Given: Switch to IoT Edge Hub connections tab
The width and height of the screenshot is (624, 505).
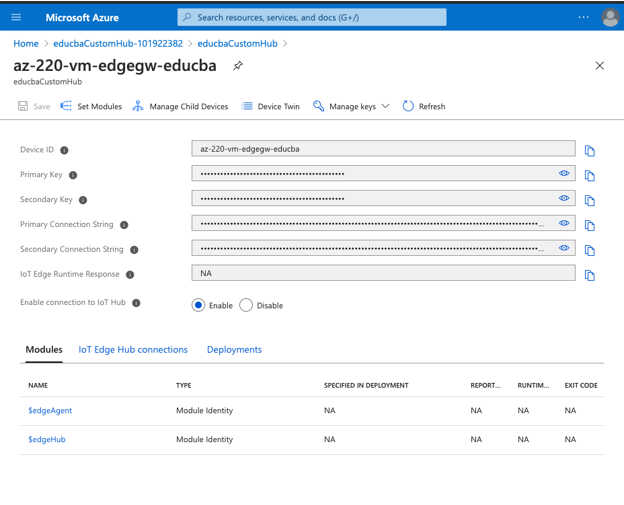Looking at the screenshot, I should tap(133, 349).
